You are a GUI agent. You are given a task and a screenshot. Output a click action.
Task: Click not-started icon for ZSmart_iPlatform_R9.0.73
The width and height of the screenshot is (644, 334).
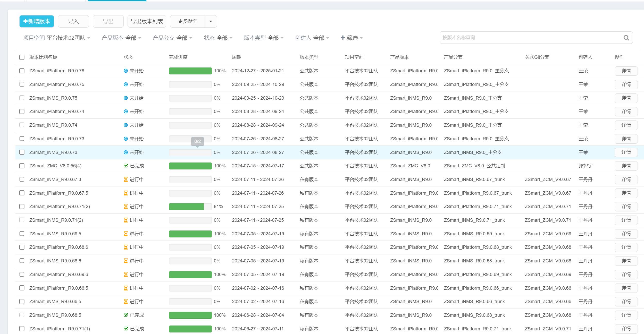click(x=126, y=139)
